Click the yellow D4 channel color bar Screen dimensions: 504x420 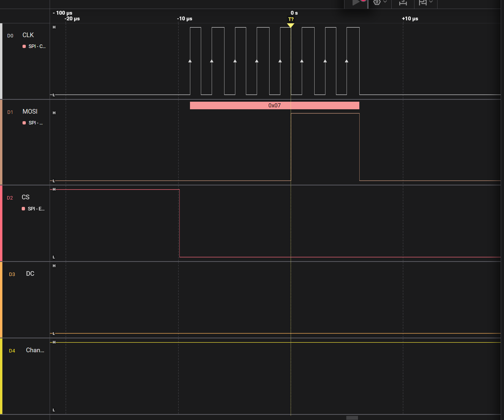1,376
